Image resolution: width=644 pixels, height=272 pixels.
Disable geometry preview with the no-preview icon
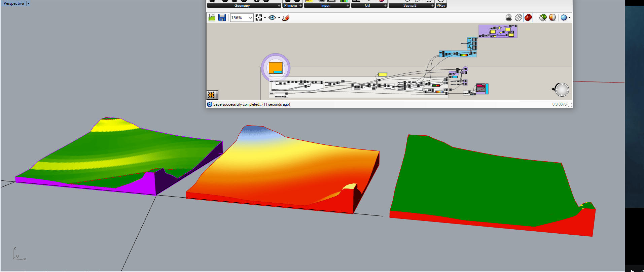509,18
